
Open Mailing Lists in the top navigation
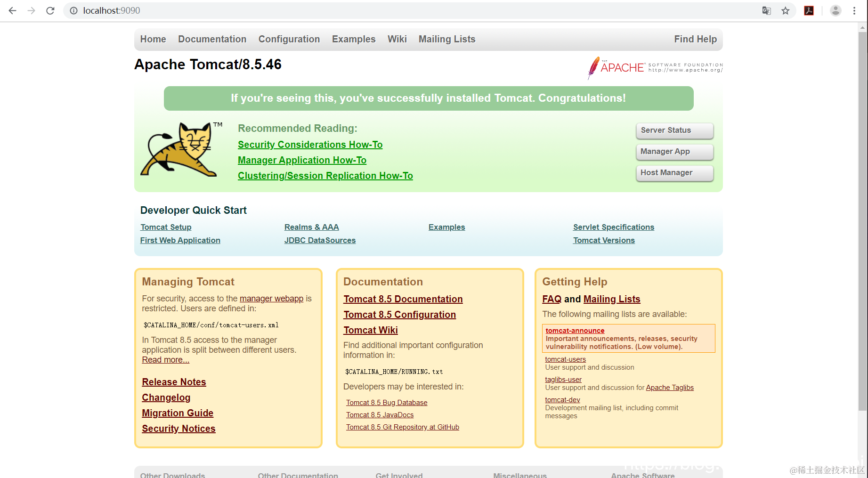tap(447, 39)
